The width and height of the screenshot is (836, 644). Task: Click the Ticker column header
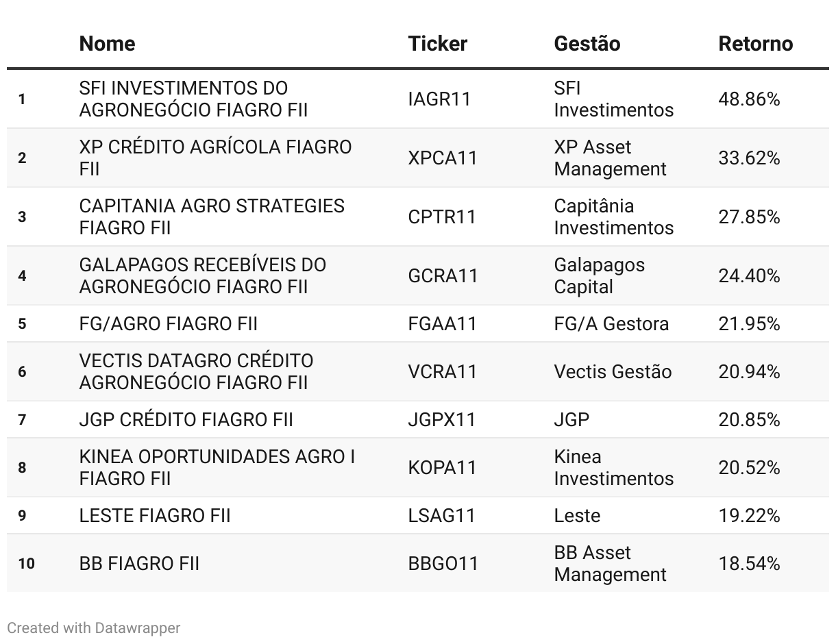[x=437, y=44]
